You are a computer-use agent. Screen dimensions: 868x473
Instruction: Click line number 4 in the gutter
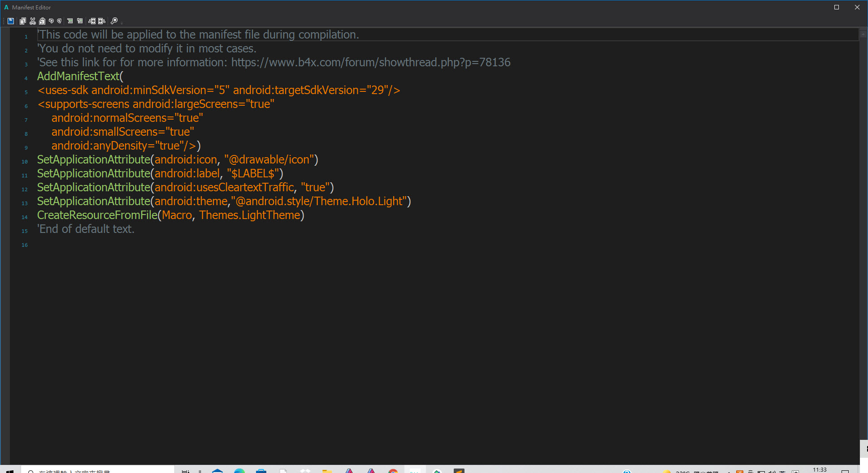pyautogui.click(x=26, y=78)
